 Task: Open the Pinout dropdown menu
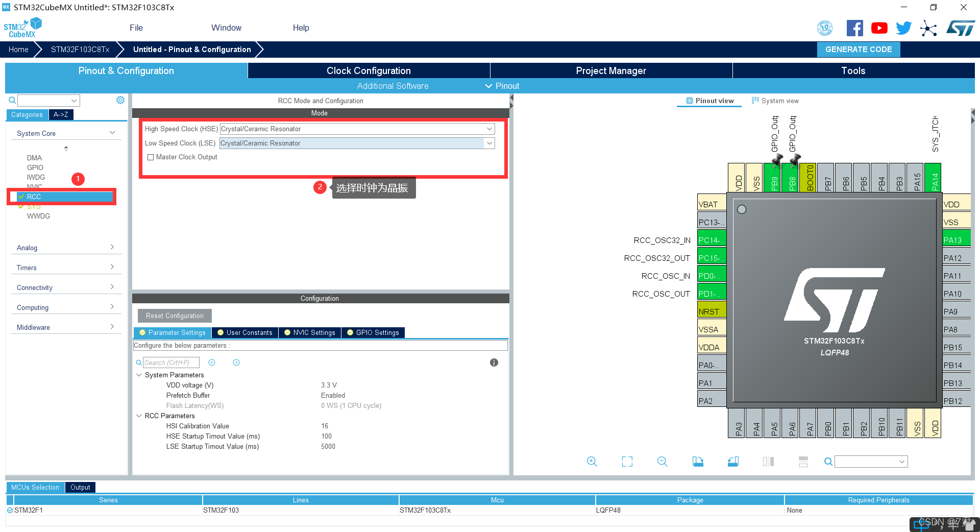pos(502,86)
